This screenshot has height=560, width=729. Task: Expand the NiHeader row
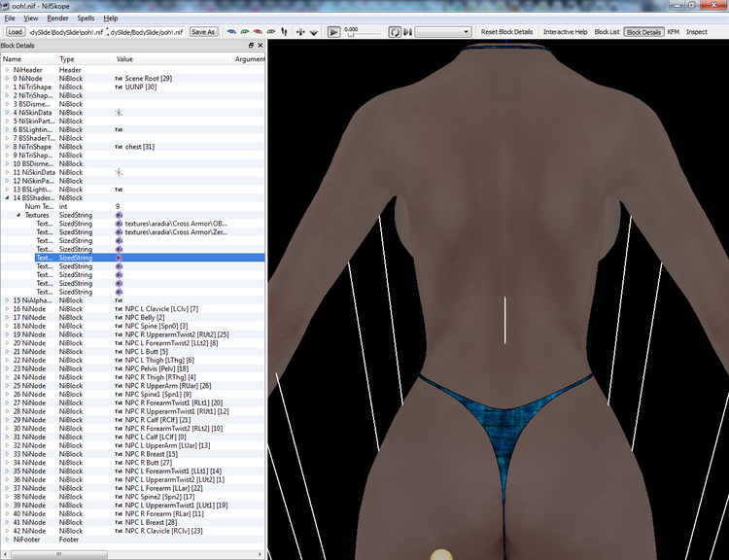tap(8, 70)
